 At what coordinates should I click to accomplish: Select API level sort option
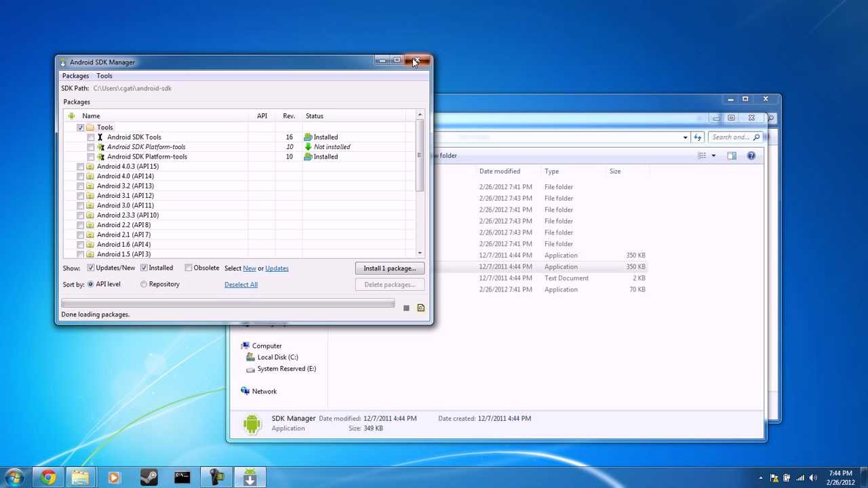pyautogui.click(x=90, y=285)
